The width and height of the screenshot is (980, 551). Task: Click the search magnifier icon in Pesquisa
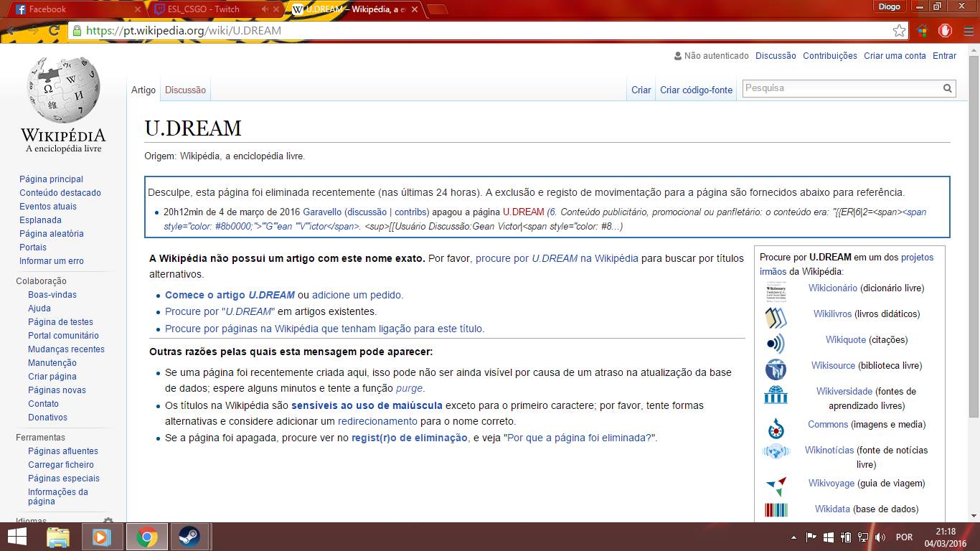[948, 88]
